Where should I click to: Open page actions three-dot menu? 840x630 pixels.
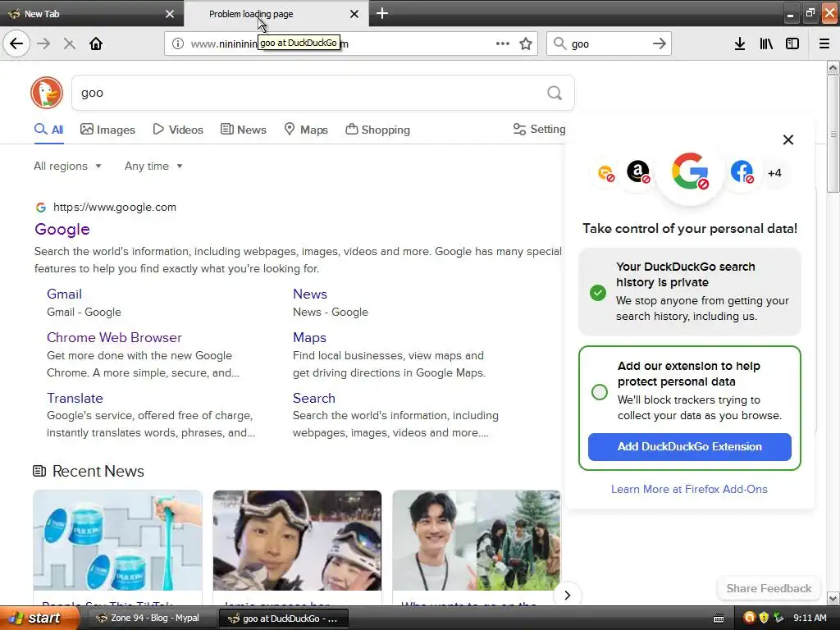click(503, 43)
